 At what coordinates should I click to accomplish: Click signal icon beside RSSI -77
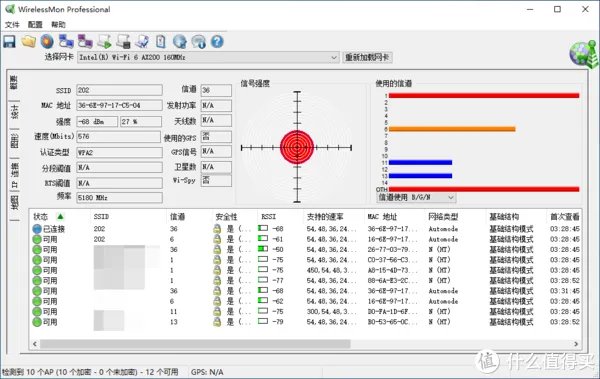pyautogui.click(x=263, y=280)
